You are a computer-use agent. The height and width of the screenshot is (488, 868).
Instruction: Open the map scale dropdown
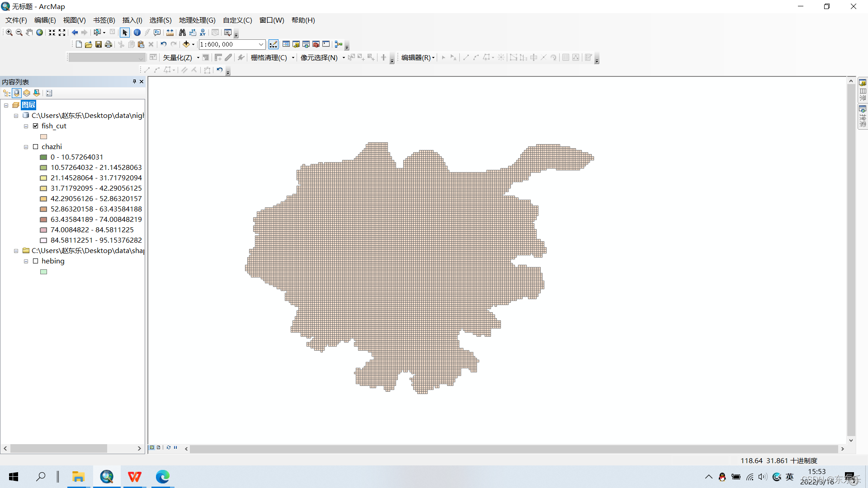pos(261,44)
